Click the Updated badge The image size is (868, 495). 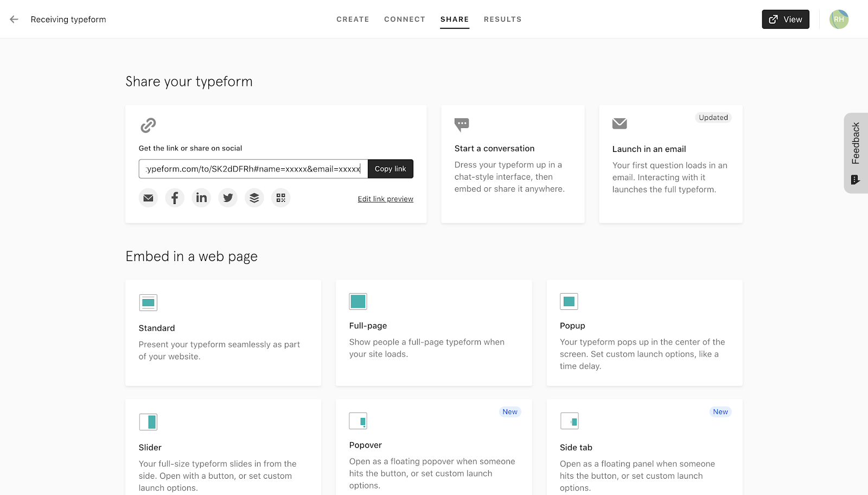pyautogui.click(x=713, y=118)
